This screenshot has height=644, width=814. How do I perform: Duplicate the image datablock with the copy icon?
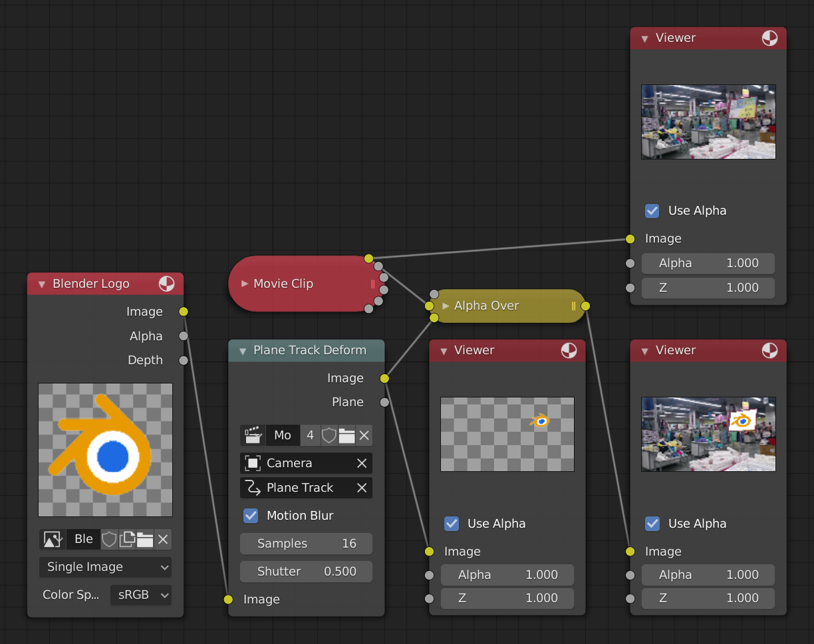click(126, 539)
